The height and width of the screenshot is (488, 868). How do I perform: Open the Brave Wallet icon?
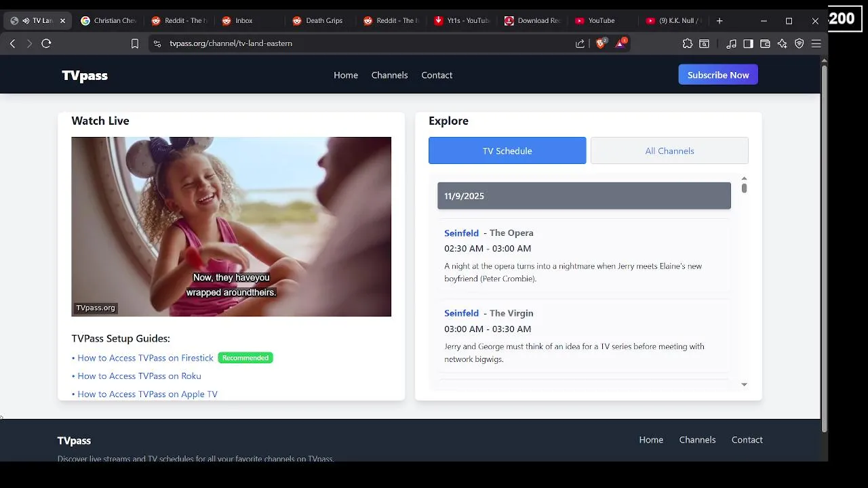[x=765, y=43]
